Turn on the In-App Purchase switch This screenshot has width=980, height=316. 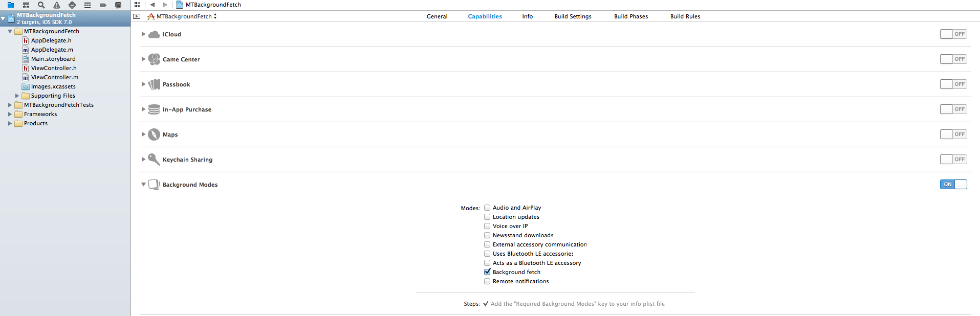pos(953,109)
